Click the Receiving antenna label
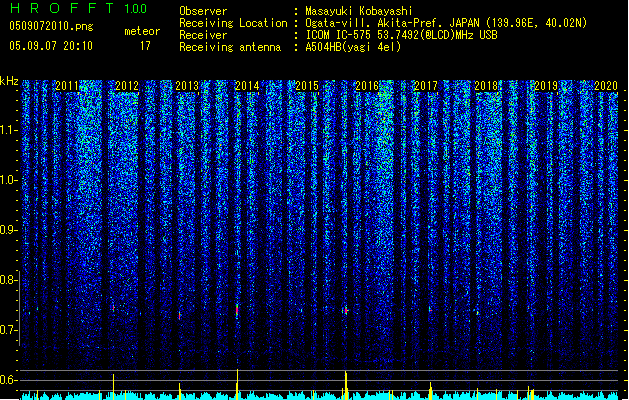 pos(230,47)
